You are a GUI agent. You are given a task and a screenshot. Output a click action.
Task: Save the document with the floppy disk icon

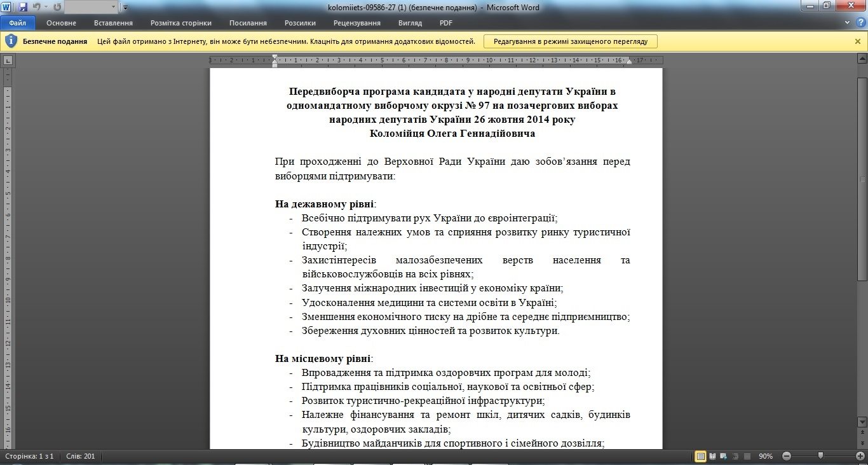coord(23,7)
